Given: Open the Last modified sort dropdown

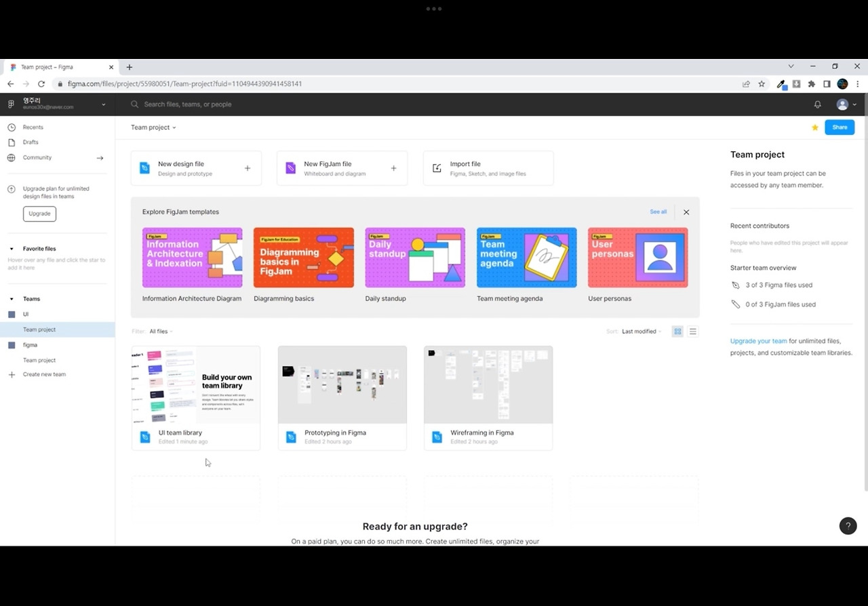Looking at the screenshot, I should 642,331.
